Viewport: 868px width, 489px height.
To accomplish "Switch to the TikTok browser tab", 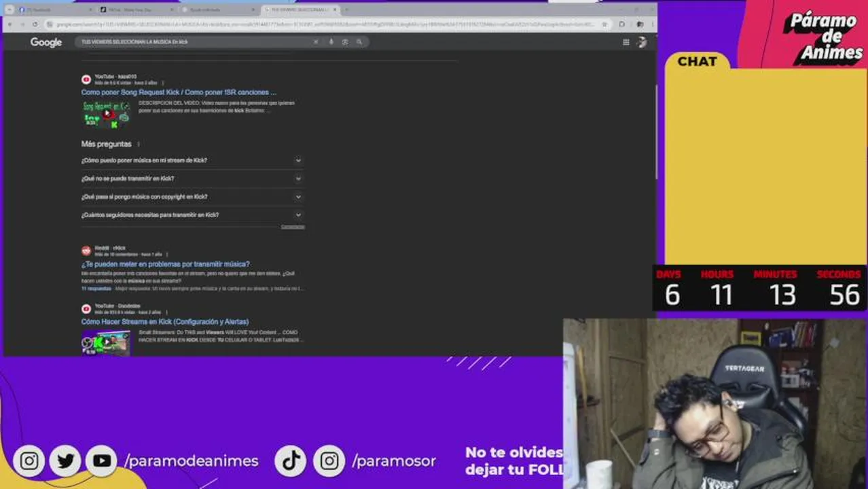I will click(x=137, y=10).
